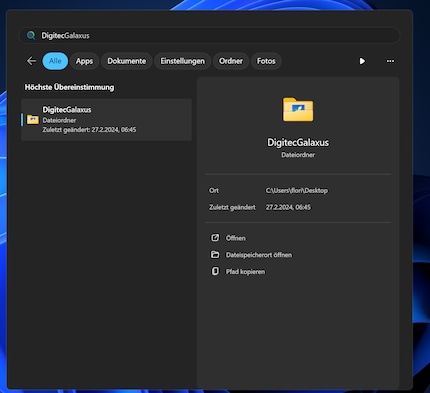Click the Öffnen open icon
This screenshot has height=393, width=430.
pos(215,238)
